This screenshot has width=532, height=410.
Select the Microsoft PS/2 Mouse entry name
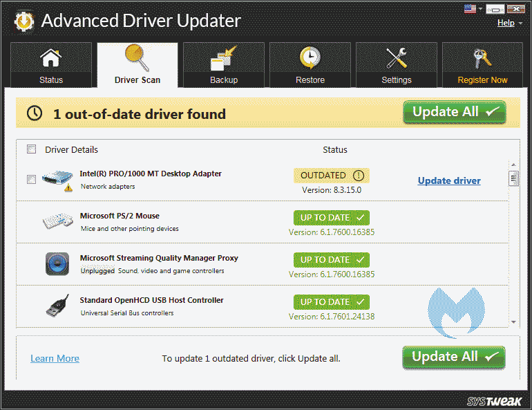tap(120, 216)
